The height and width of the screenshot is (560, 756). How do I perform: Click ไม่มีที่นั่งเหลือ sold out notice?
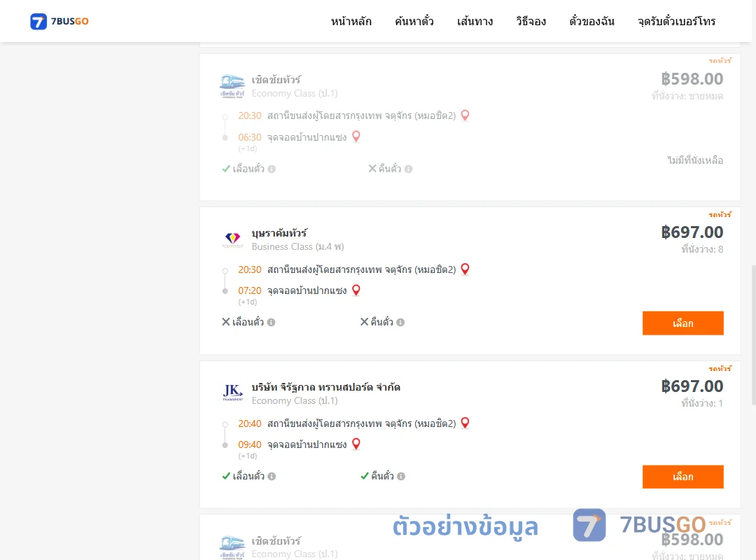695,160
